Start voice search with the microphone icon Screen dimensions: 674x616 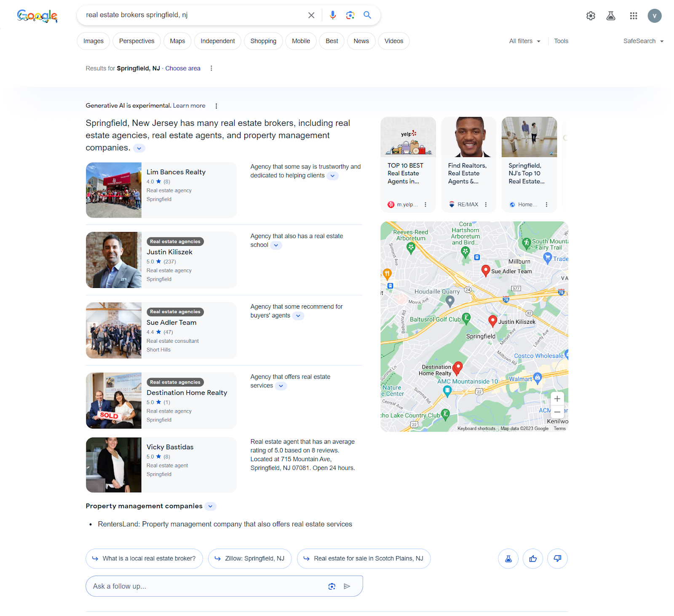[333, 15]
